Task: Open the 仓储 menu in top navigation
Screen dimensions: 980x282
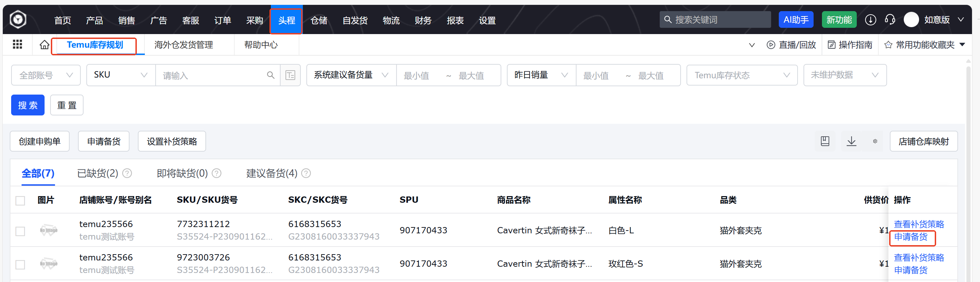Action: coord(319,21)
